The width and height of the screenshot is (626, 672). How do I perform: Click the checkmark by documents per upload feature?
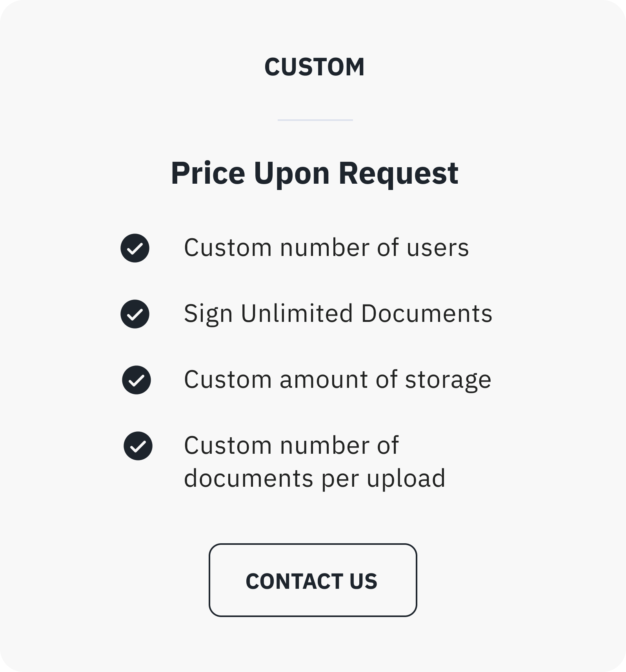138,446
